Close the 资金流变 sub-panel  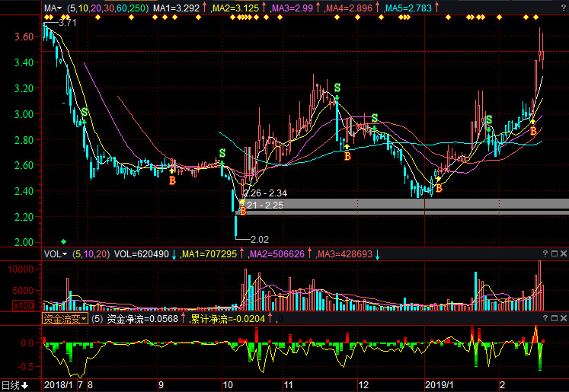(563, 319)
